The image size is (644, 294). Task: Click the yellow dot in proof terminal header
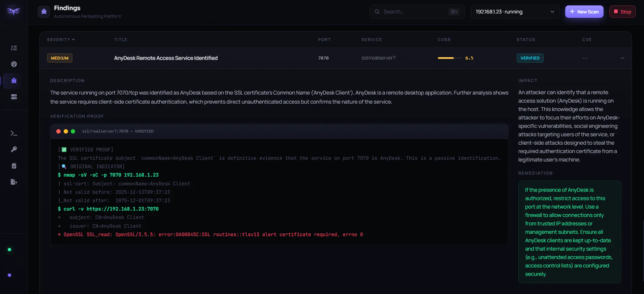(x=66, y=132)
